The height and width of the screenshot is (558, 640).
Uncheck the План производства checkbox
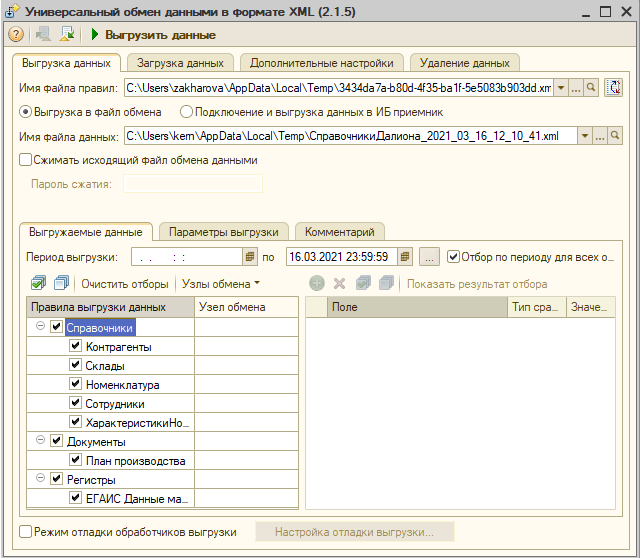click(x=75, y=460)
